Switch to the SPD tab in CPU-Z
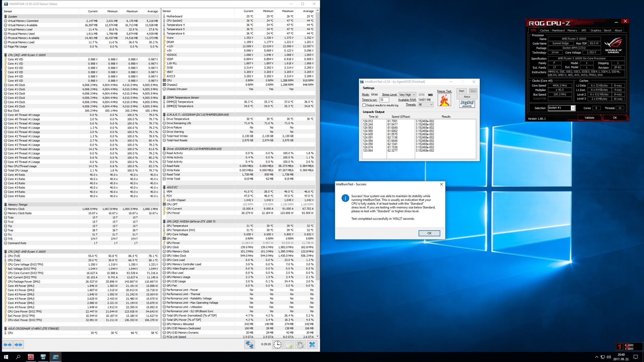 click(x=584, y=30)
